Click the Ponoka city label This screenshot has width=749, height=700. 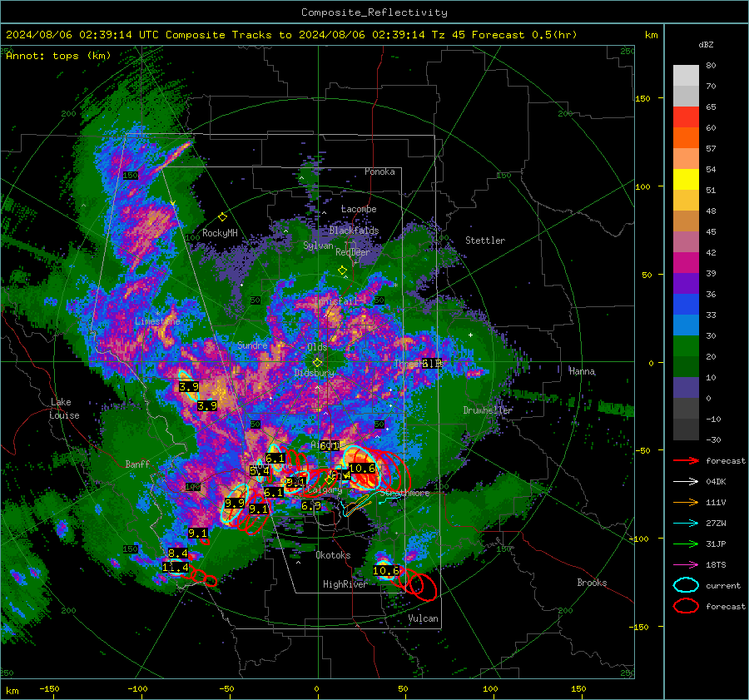coord(379,171)
